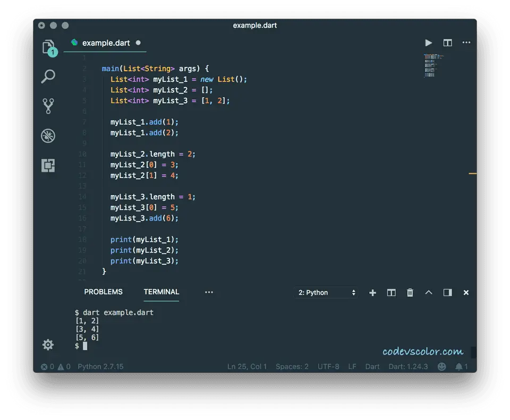The height and width of the screenshot is (420, 510).
Task: Click the code minimap
Action: click(x=432, y=66)
